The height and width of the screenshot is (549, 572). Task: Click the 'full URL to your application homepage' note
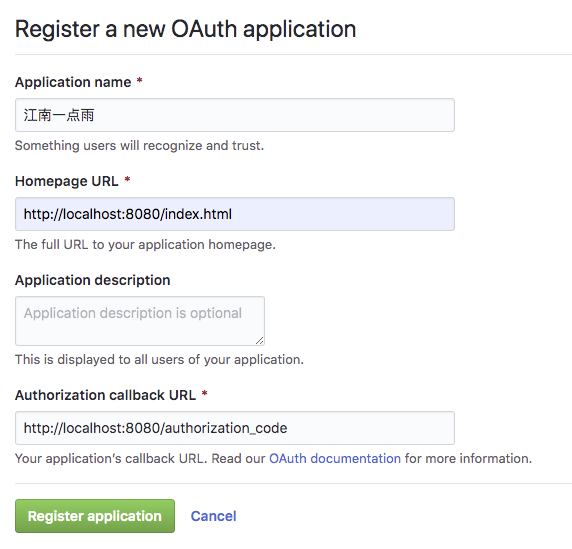tap(145, 244)
